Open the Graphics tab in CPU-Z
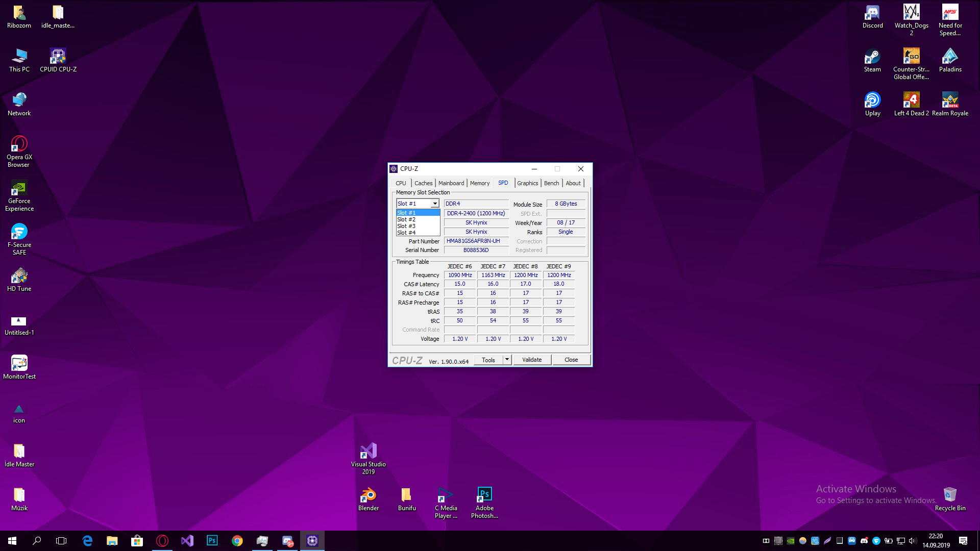 point(527,183)
